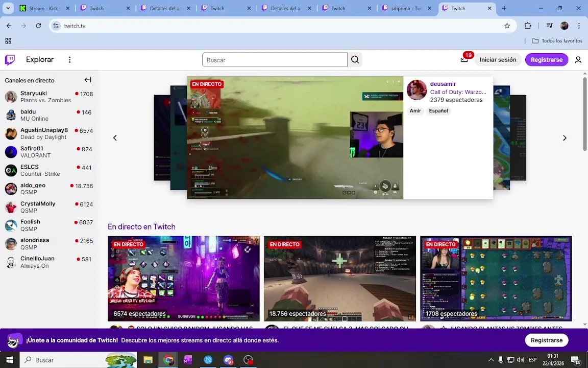This screenshot has height=368, width=588.
Task: Click the magnifier search button
Action: click(x=355, y=60)
